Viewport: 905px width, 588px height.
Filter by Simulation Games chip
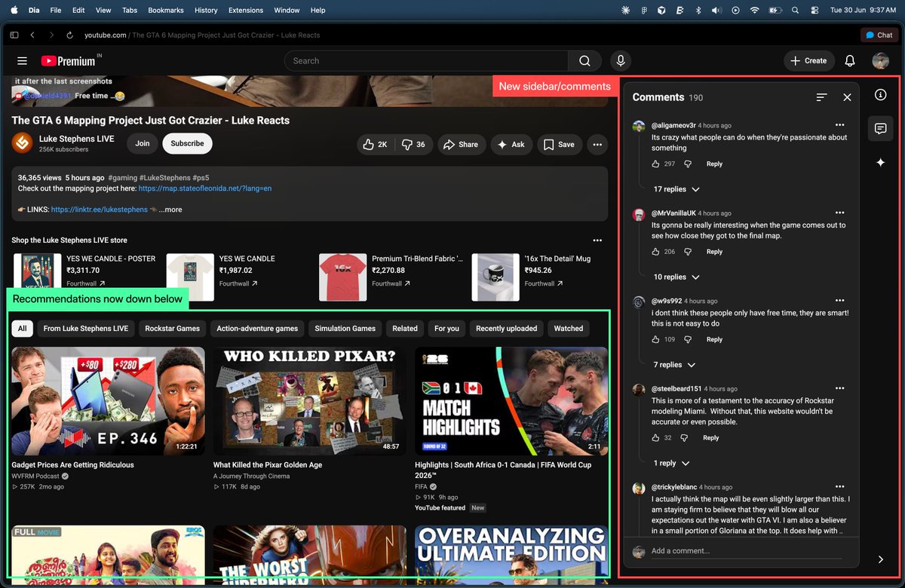coord(345,329)
